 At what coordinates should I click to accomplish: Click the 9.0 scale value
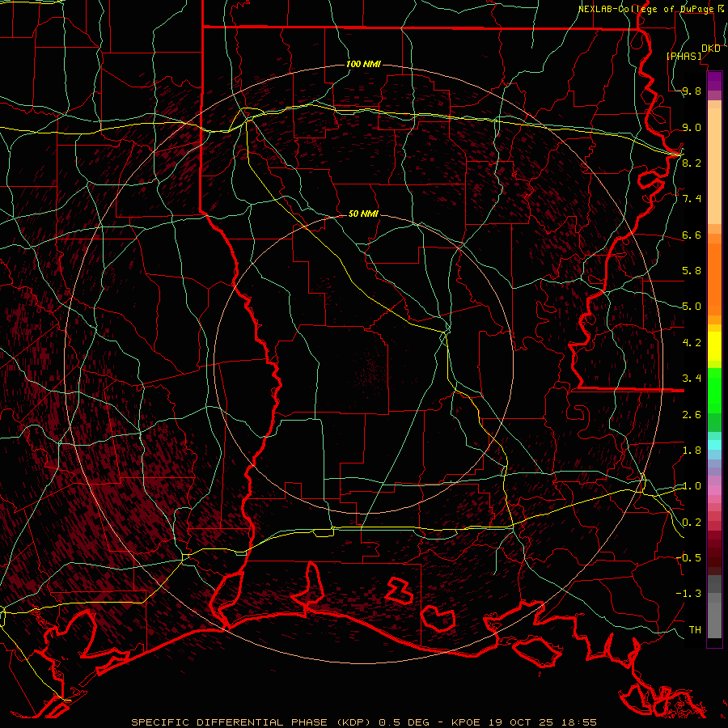click(x=692, y=127)
